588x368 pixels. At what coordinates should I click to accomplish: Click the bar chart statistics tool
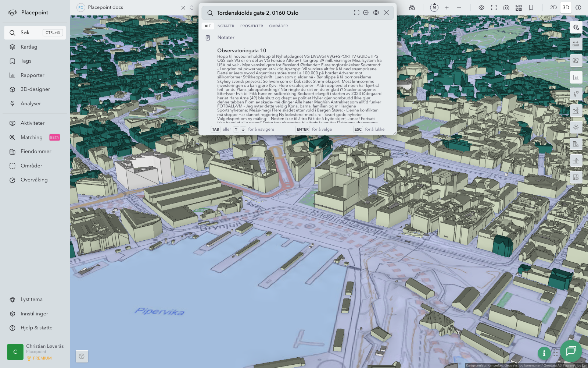point(576,77)
